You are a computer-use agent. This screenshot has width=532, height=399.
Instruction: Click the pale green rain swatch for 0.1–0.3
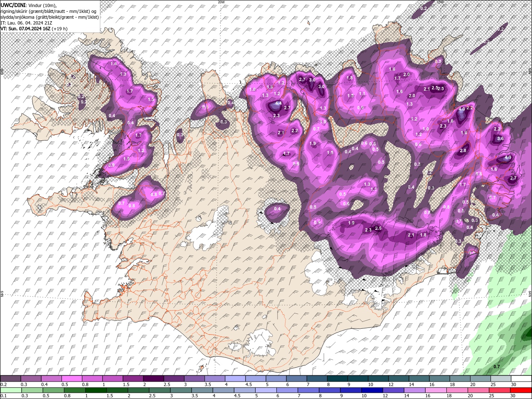(x=11, y=390)
